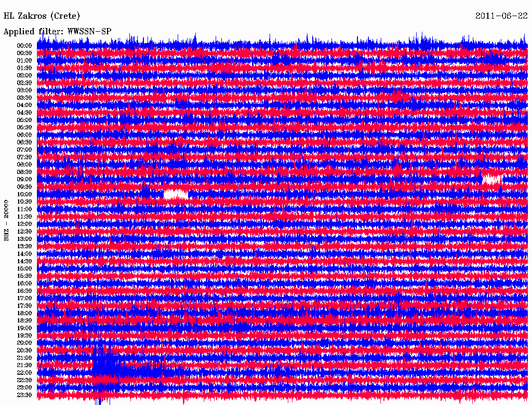The width and height of the screenshot is (532, 405).
Task: Select the 23:30 time label
Action: (x=24, y=395)
